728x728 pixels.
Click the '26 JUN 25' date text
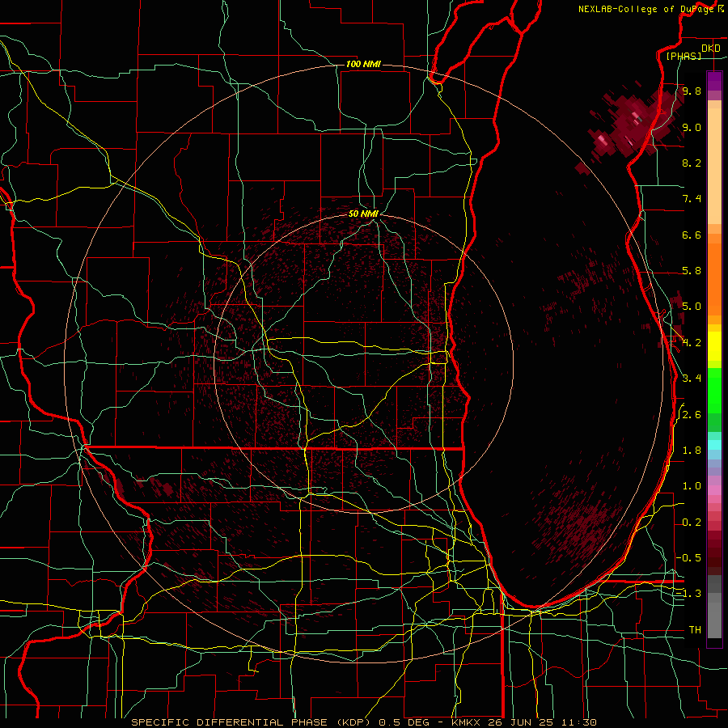(x=518, y=722)
